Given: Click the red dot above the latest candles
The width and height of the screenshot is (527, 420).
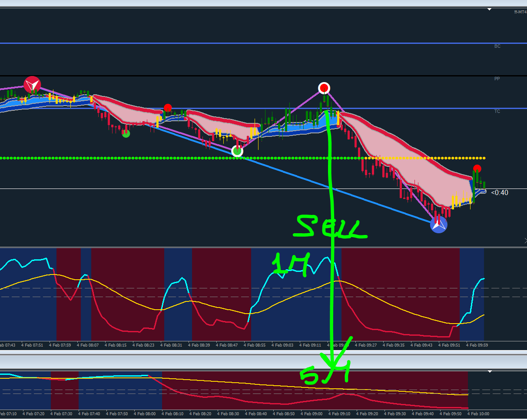Looking at the screenshot, I should pyautogui.click(x=477, y=169).
